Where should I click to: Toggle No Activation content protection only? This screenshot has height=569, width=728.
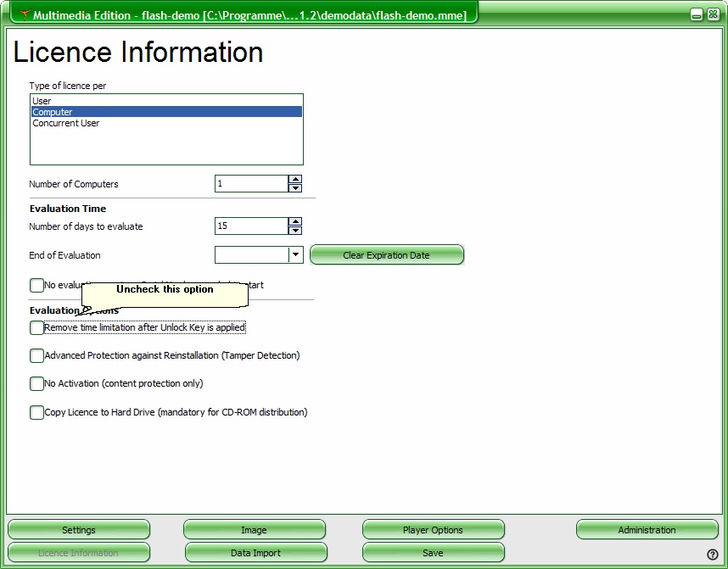coord(36,383)
